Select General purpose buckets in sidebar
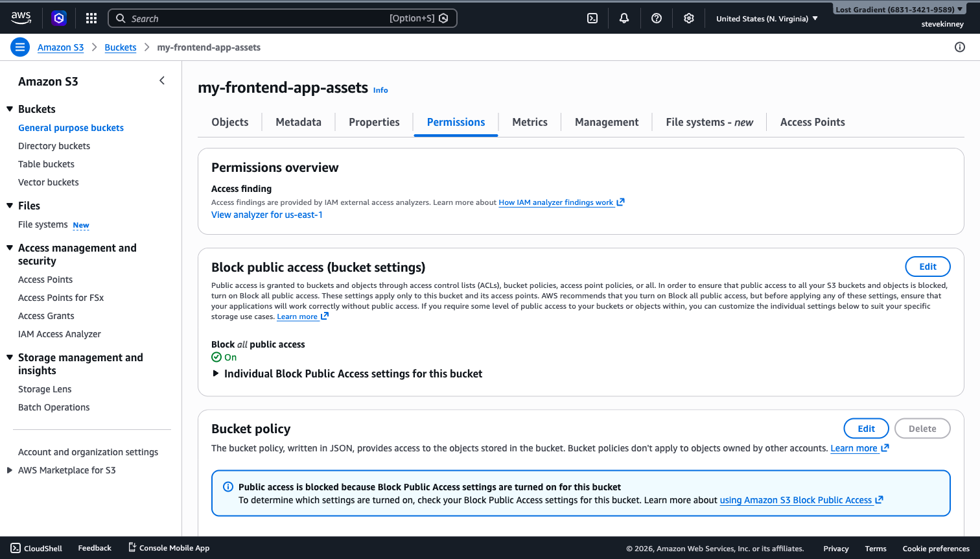Viewport: 980px width, 559px height. click(71, 128)
